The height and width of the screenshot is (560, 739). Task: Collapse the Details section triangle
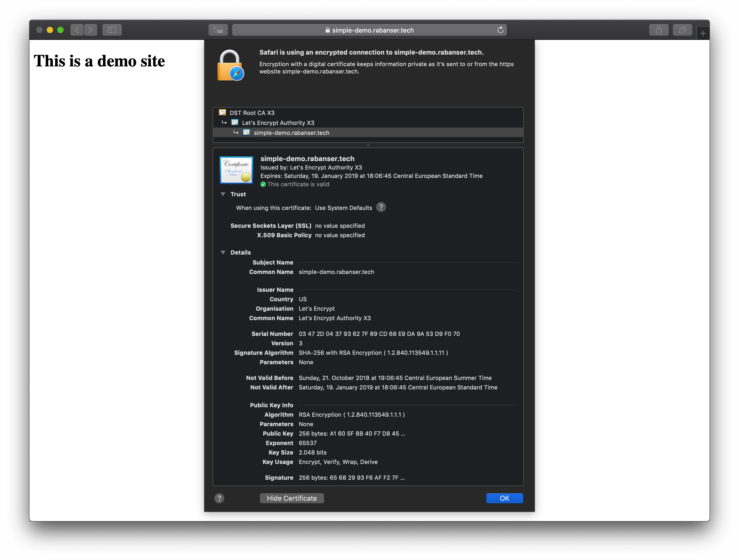[223, 252]
